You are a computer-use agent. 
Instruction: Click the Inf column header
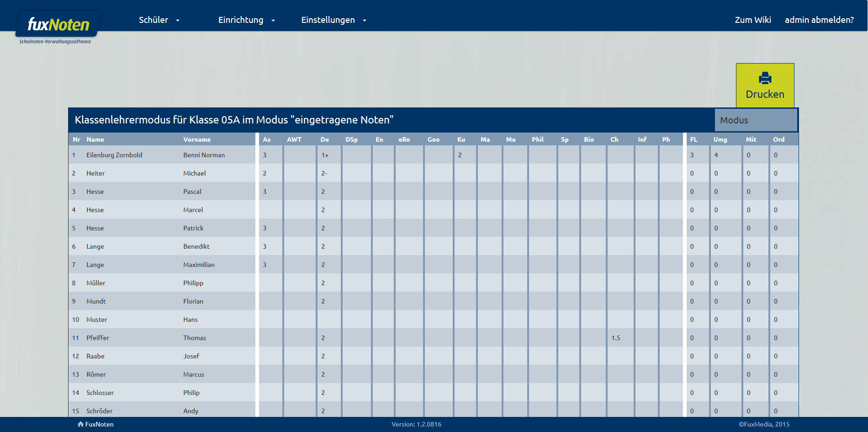(x=642, y=139)
